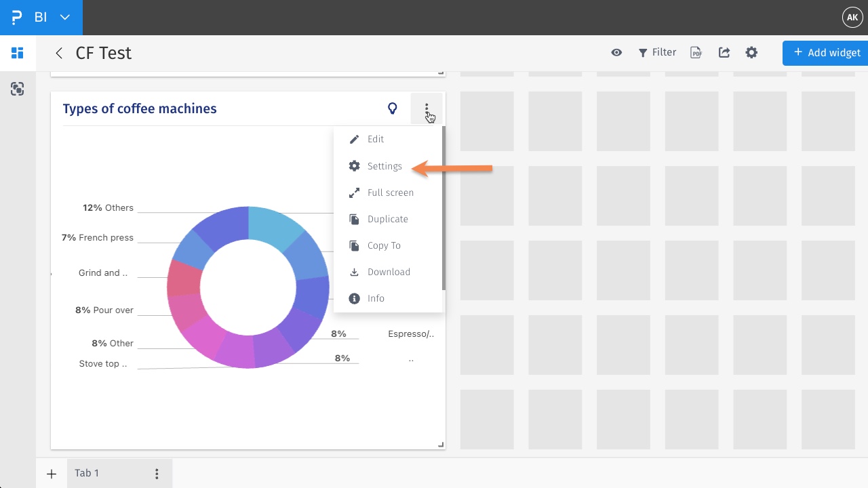Screen dimensions: 868x488
Task: Add a new tab with plus button
Action: [x=52, y=474]
